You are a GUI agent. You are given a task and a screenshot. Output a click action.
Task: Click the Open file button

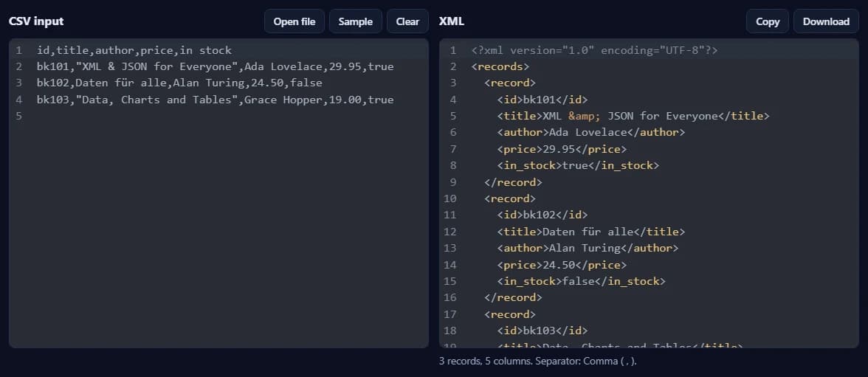[294, 21]
